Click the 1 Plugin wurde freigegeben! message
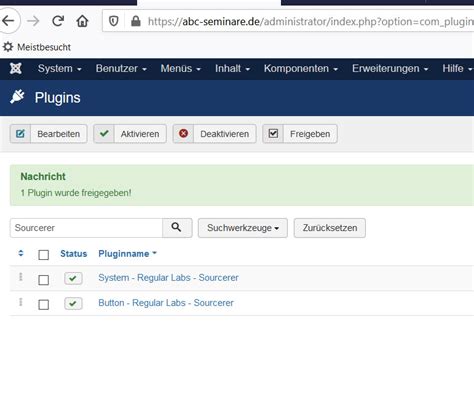This screenshot has width=474, height=419. tap(76, 193)
